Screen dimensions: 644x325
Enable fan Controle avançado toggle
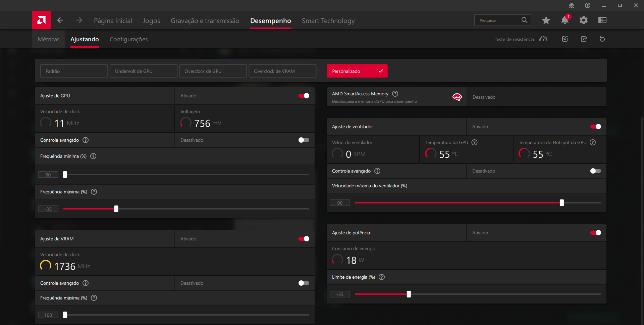[595, 171]
